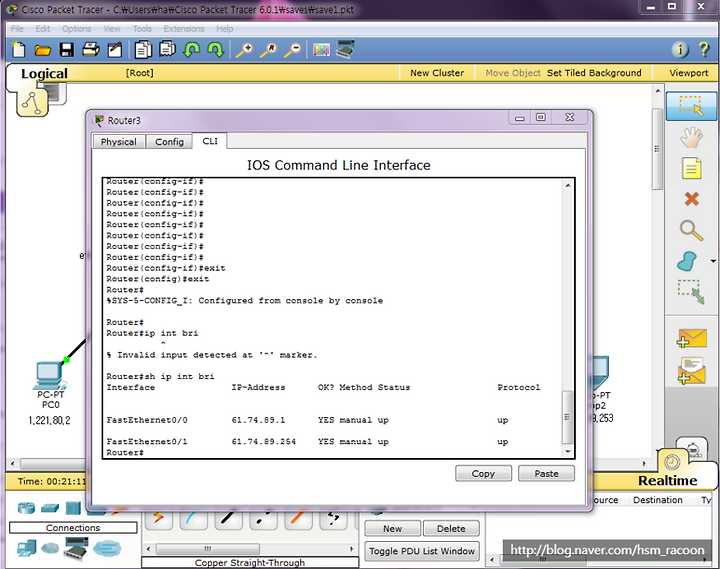The image size is (720, 569).
Task: Select the Inspect magnifier tool
Action: click(x=691, y=231)
